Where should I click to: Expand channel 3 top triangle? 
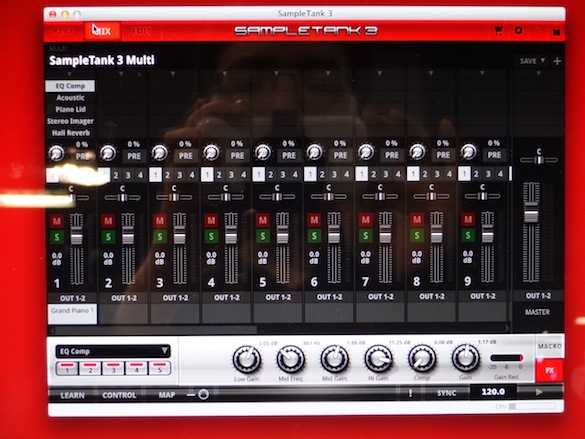173,74
